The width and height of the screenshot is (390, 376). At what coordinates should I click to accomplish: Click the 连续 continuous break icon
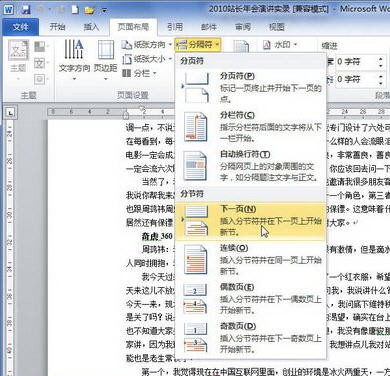coord(195,259)
